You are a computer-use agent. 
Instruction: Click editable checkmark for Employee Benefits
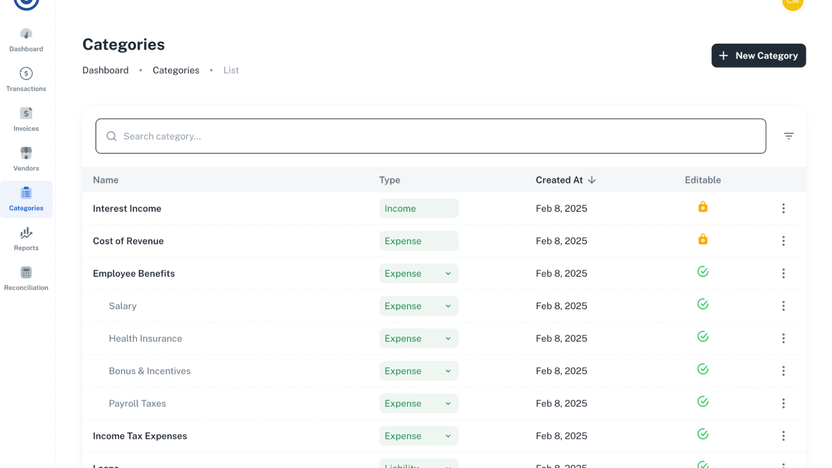click(703, 272)
